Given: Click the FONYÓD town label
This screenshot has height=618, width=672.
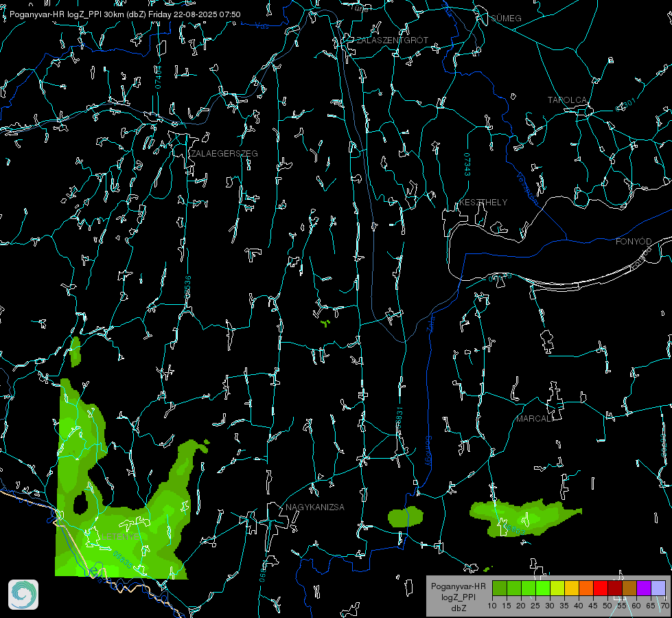Looking at the screenshot, I should pyautogui.click(x=634, y=242).
